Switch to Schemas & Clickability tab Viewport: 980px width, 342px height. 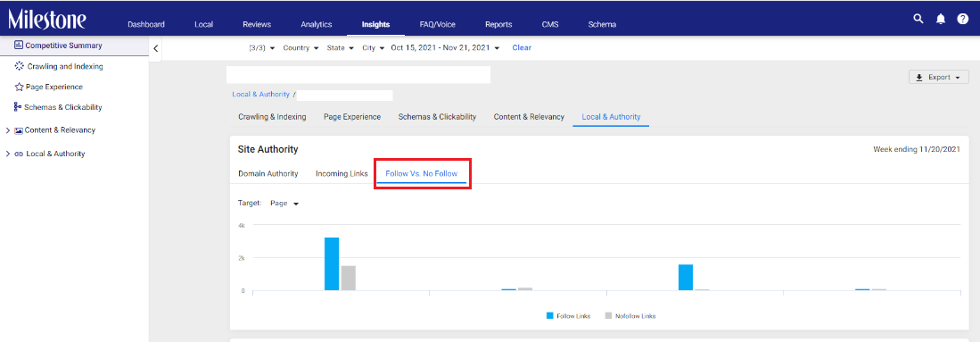coord(437,117)
